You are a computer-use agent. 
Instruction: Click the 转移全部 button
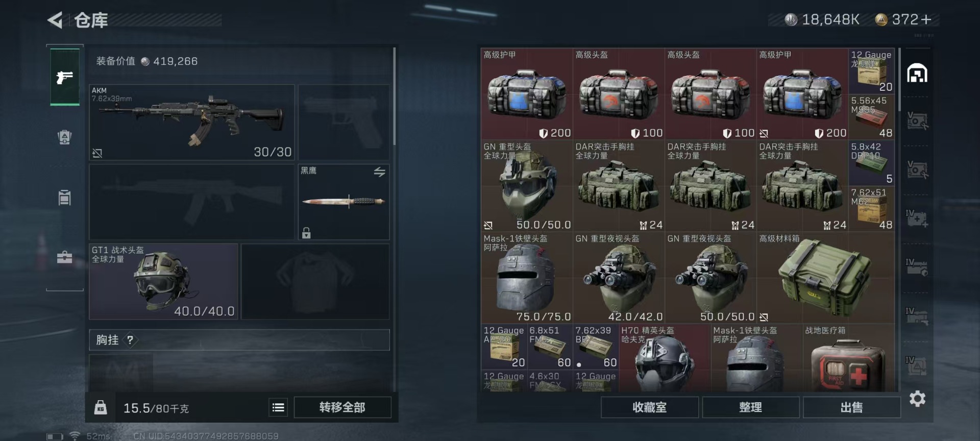(x=342, y=407)
